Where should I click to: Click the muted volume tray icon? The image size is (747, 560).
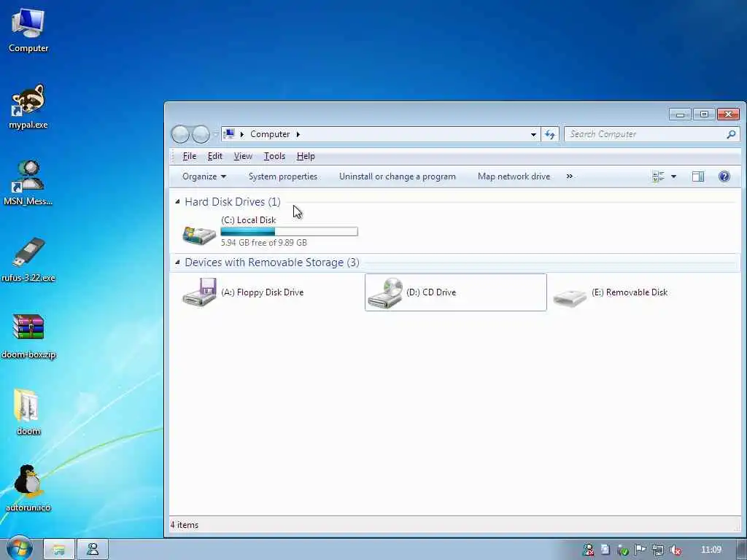(675, 550)
